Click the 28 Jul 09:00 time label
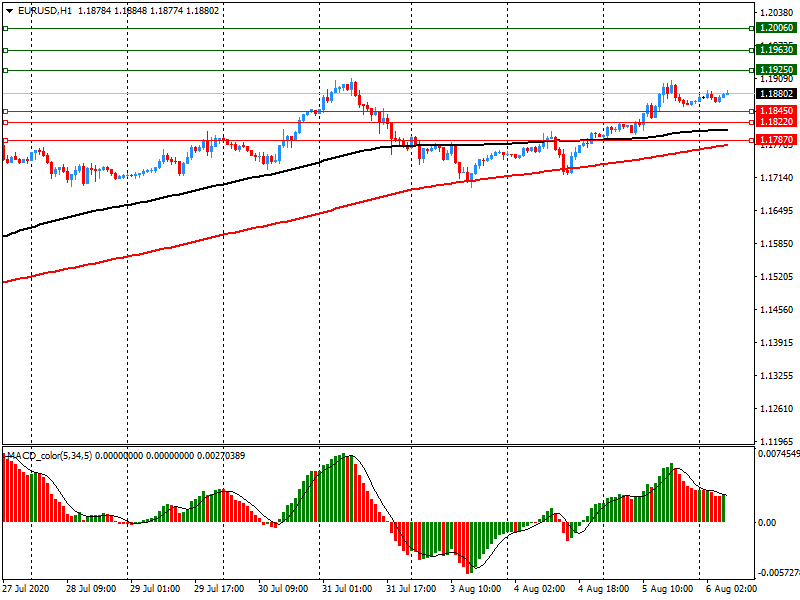 click(x=91, y=589)
